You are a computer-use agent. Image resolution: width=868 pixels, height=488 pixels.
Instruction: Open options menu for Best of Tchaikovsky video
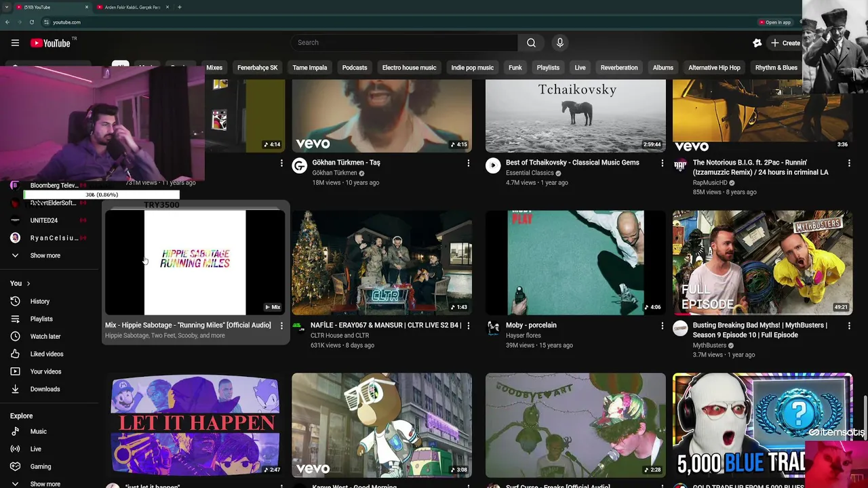pyautogui.click(x=662, y=163)
